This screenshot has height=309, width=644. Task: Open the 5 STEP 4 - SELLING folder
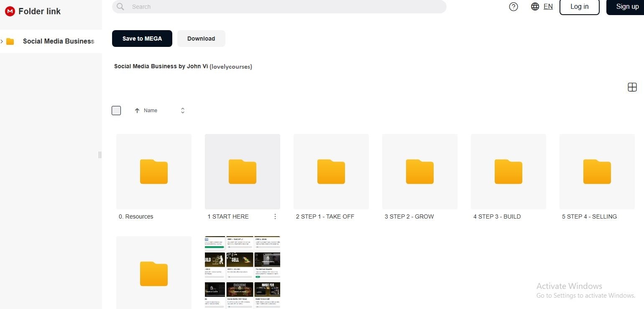pos(597,172)
